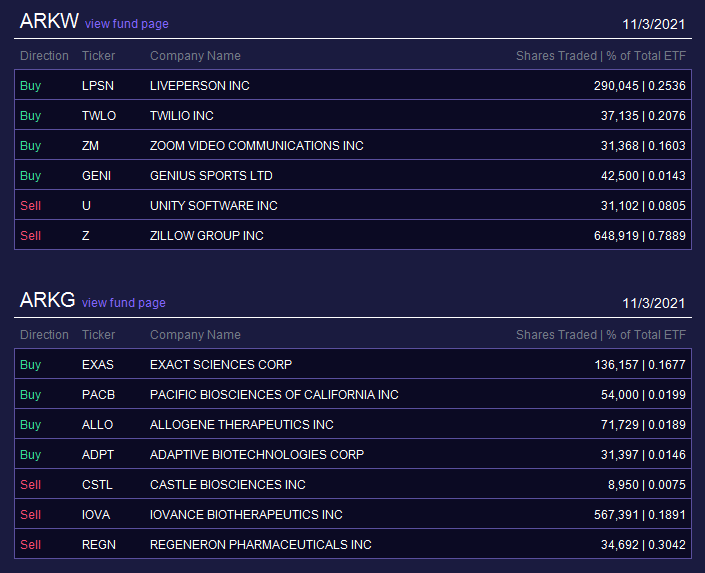Click ARKW Shares Traded column header
705x573 pixels.
tap(601, 56)
